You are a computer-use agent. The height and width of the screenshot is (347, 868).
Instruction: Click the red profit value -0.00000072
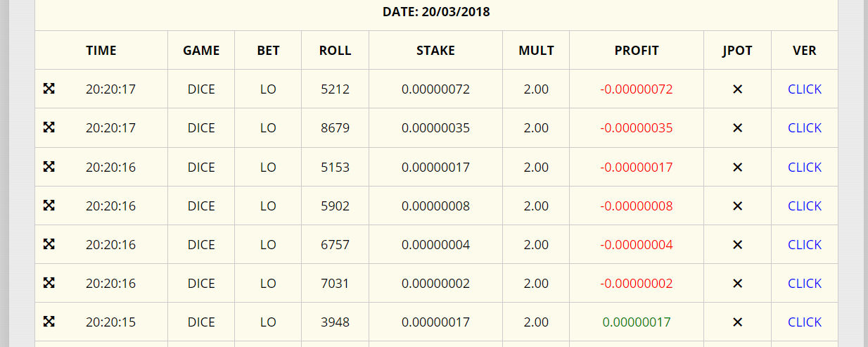(636, 89)
